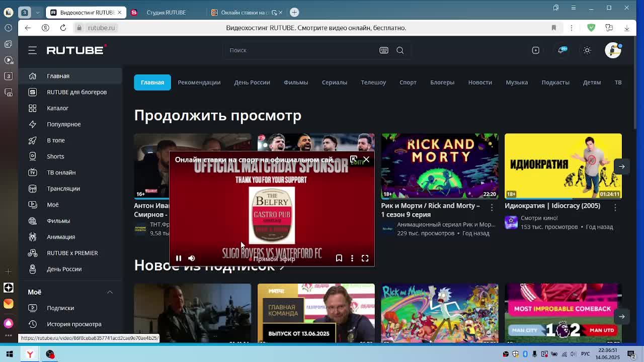This screenshot has height=362, width=644.
Task: Click the search magnifier icon
Action: (400, 50)
